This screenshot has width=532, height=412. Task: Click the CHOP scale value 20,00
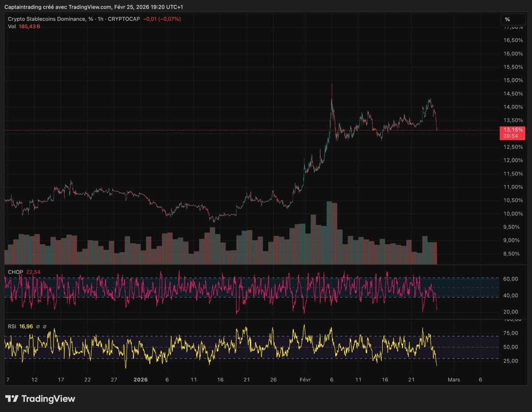(x=512, y=312)
